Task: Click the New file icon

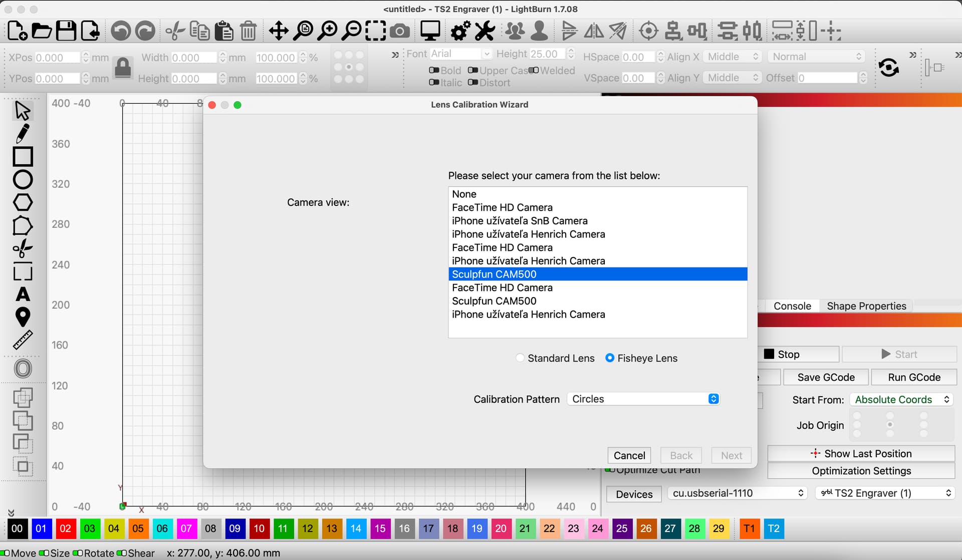Action: (x=17, y=31)
